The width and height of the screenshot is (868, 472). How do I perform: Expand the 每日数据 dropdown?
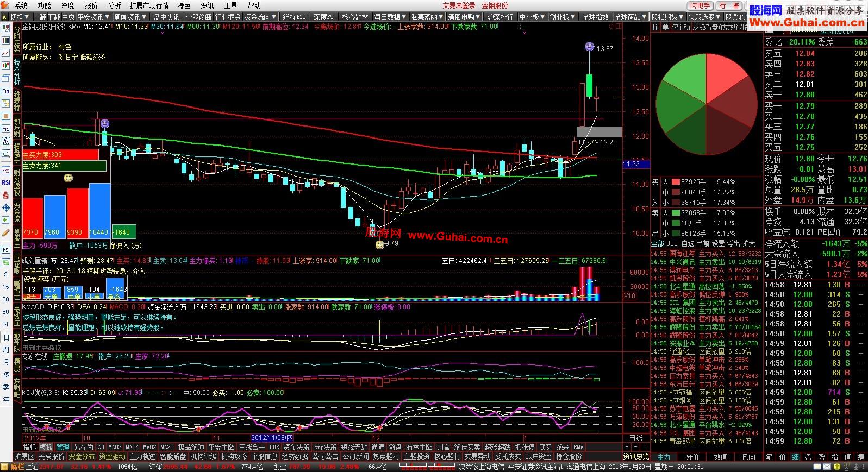point(390,17)
